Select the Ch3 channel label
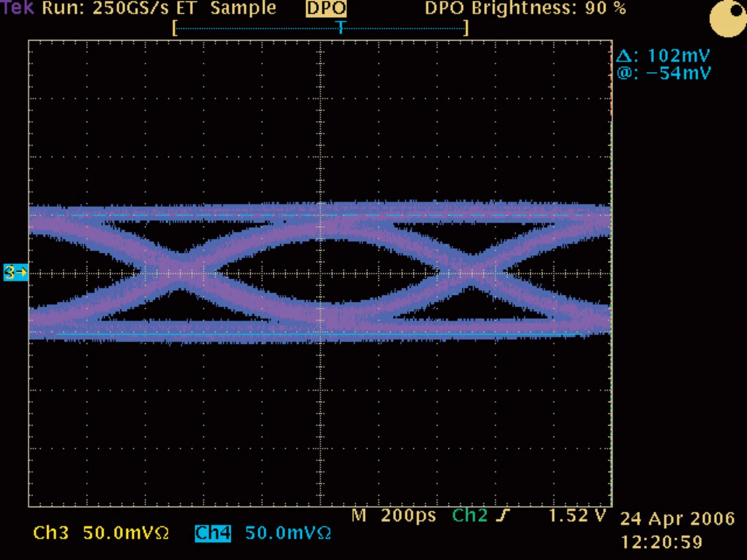Screen dimensions: 747x560 51,533
